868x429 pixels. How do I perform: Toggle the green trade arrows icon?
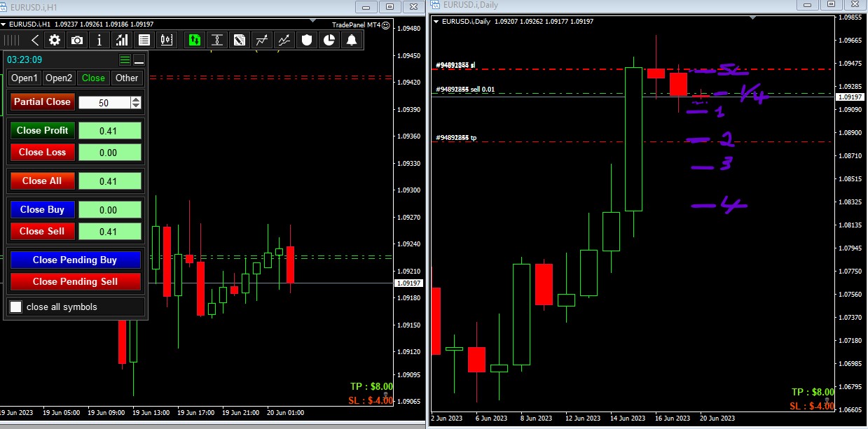tap(195, 40)
